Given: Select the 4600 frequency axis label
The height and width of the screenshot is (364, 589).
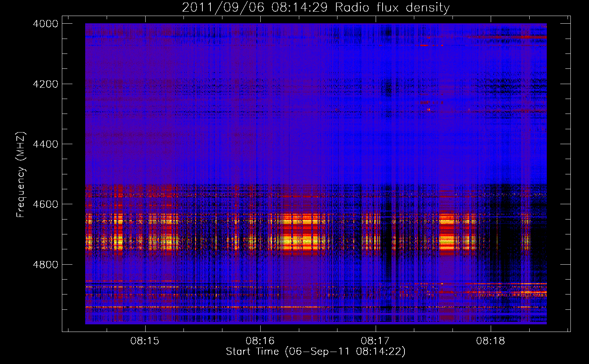Looking at the screenshot, I should [x=46, y=204].
